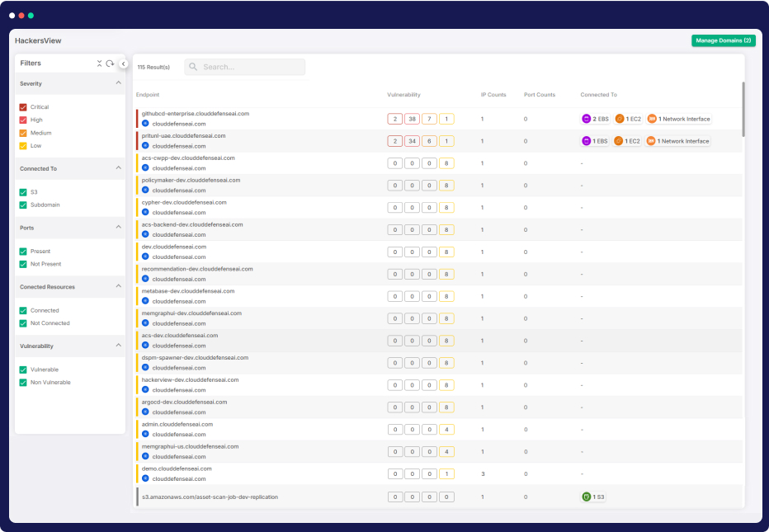
Task: Disable the Non Vulnerable filter checkbox
Action: 23,383
